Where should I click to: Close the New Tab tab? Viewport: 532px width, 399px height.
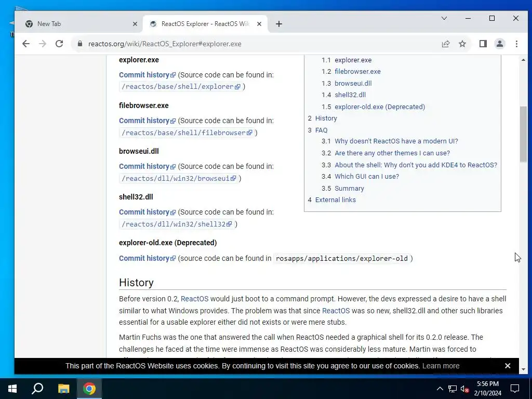coord(135,24)
